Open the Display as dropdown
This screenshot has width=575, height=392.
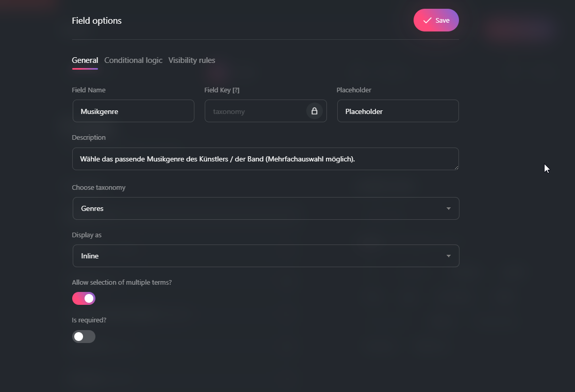266,256
